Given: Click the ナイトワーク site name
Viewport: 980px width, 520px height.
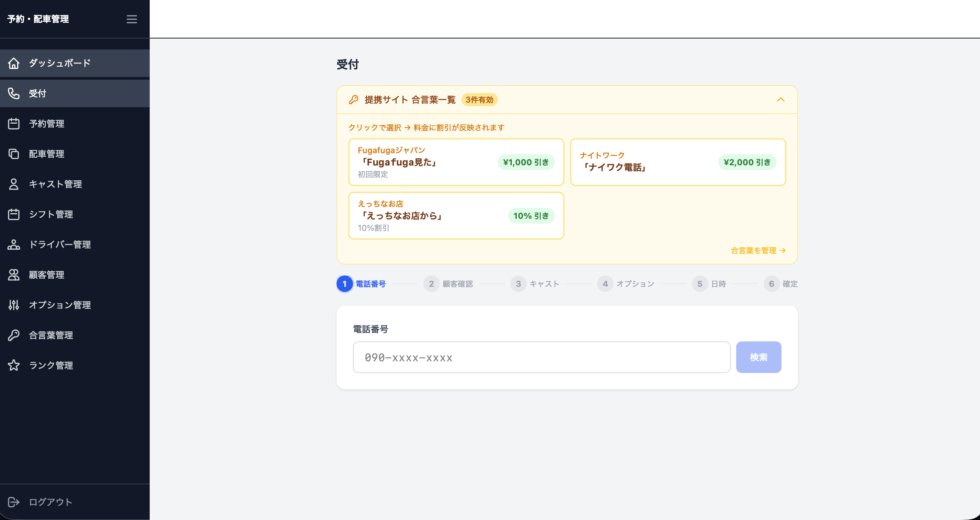Looking at the screenshot, I should point(602,155).
